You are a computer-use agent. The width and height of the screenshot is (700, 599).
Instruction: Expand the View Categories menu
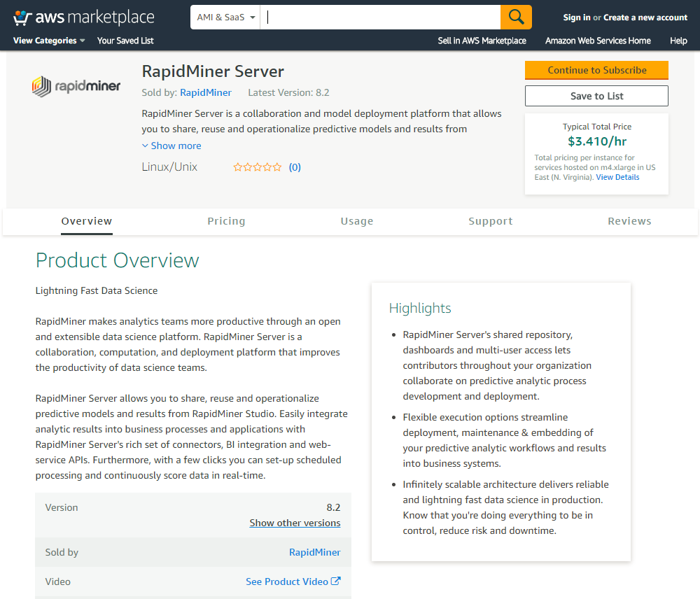coord(49,41)
